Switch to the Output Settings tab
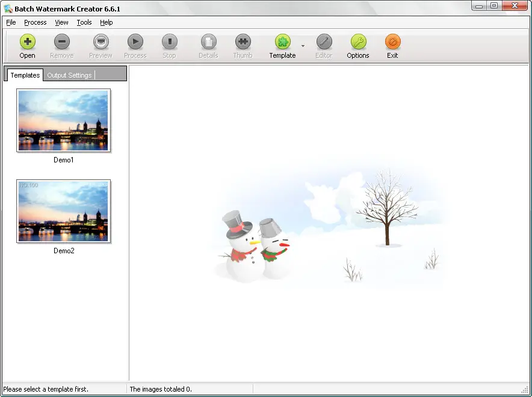Viewport: 532px width, 397px height. click(69, 75)
